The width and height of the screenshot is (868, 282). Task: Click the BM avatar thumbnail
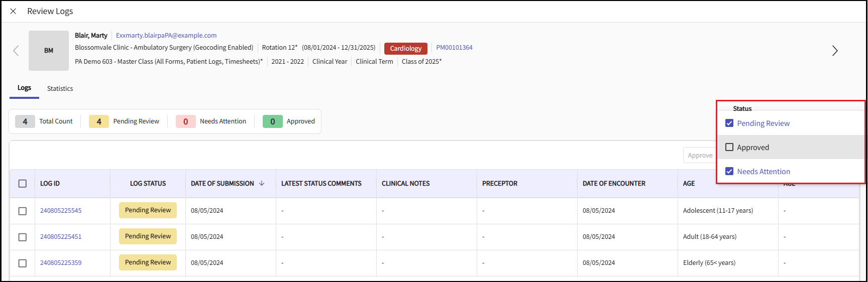(x=49, y=51)
